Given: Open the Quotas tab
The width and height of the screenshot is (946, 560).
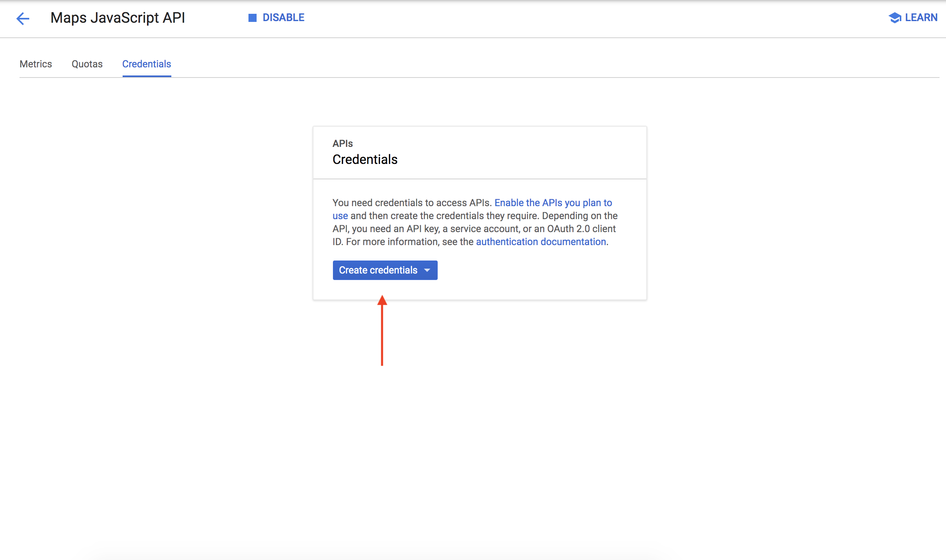Looking at the screenshot, I should coord(87,64).
